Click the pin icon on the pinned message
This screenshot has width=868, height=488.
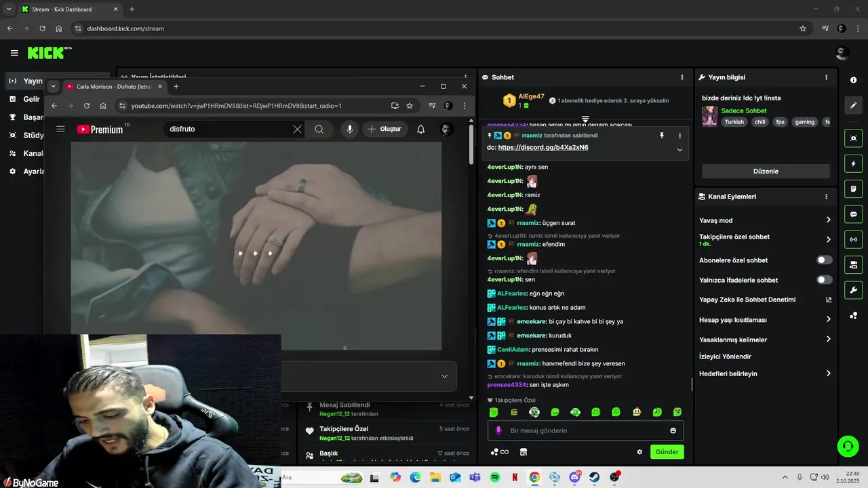click(662, 136)
